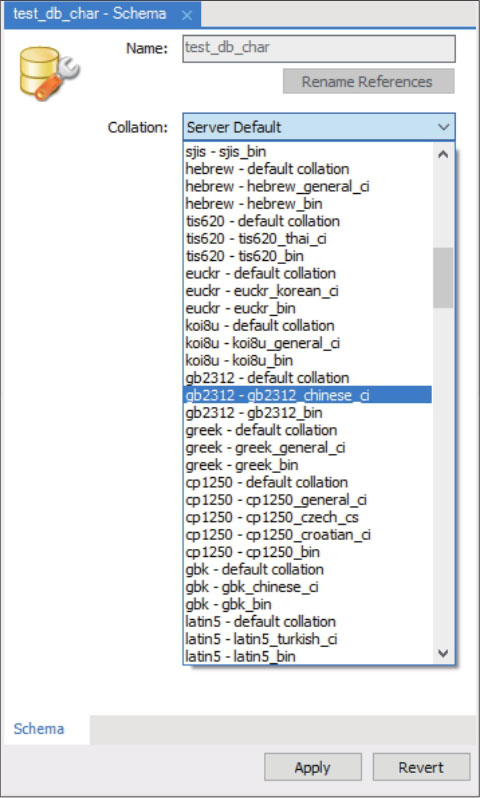Switch to the bottom Schema tab
This screenshot has height=798, width=480.
pos(39,728)
